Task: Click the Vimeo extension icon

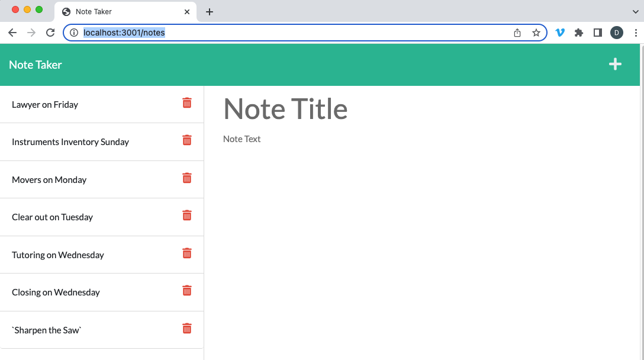Action: (560, 33)
